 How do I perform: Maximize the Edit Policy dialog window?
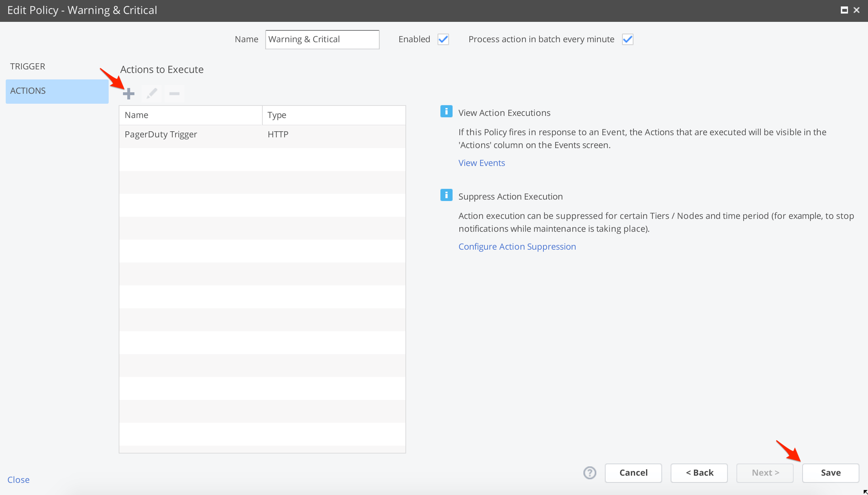[844, 10]
